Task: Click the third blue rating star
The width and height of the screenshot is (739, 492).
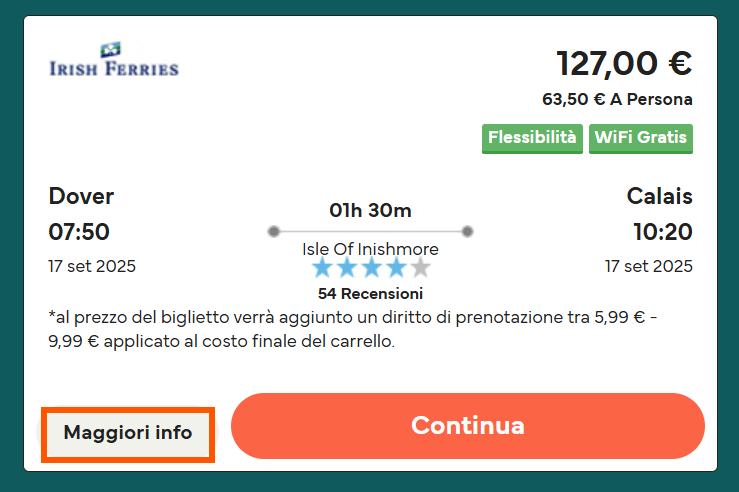Action: (371, 268)
